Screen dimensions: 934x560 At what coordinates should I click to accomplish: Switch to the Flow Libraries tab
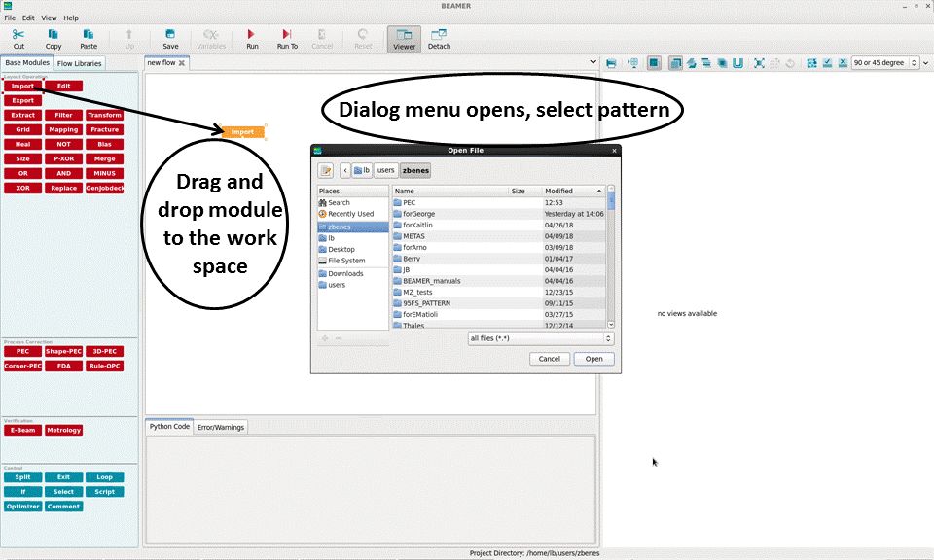tap(79, 63)
